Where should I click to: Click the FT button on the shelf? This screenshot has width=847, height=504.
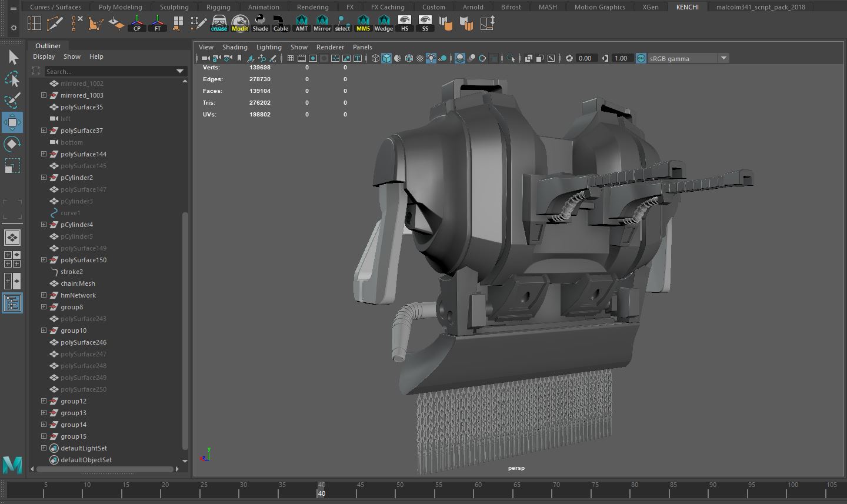(x=158, y=24)
